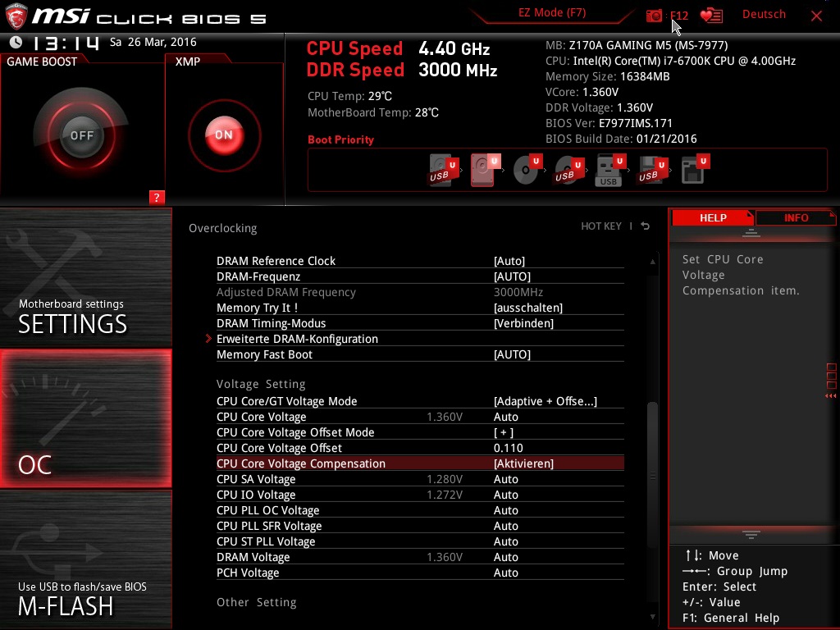The image size is (840, 630).
Task: Open DRAM Timing-Modus [Verbinden] option
Action: click(x=420, y=323)
